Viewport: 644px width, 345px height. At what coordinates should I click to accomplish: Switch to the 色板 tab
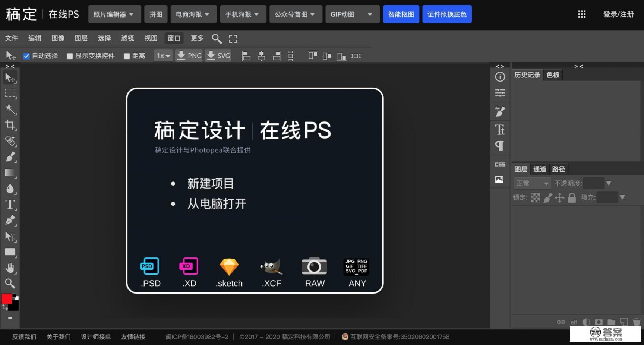pyautogui.click(x=553, y=75)
